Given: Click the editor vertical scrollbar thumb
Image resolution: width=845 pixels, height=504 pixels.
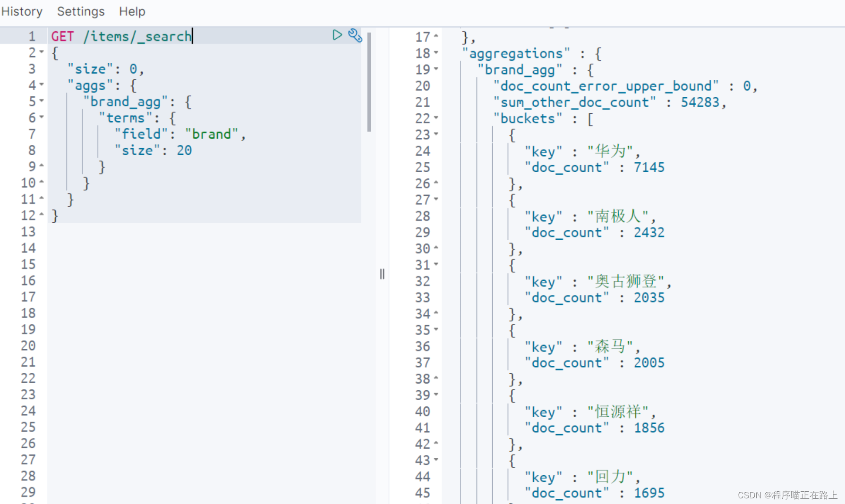Looking at the screenshot, I should point(369,82).
